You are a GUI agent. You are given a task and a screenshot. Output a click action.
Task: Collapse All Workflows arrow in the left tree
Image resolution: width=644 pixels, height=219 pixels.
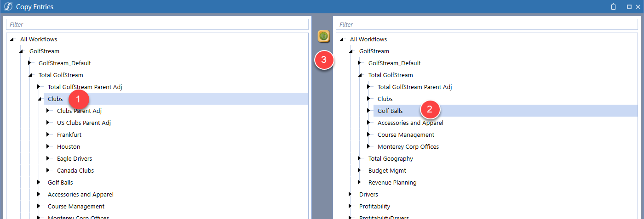click(x=11, y=39)
